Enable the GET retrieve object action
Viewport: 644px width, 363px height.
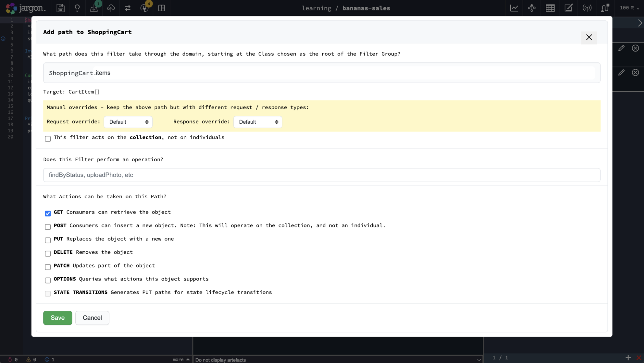48,213
